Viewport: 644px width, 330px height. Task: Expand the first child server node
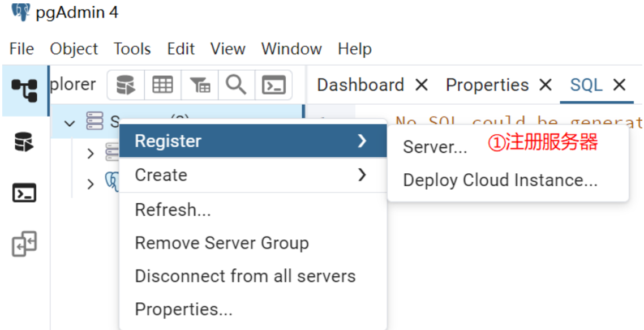[91, 153]
